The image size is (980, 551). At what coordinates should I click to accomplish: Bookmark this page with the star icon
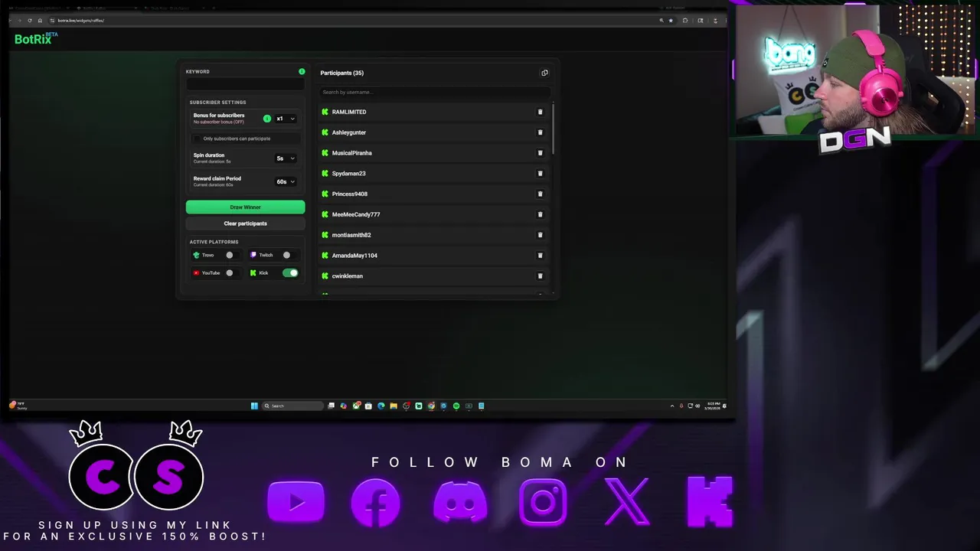click(671, 21)
